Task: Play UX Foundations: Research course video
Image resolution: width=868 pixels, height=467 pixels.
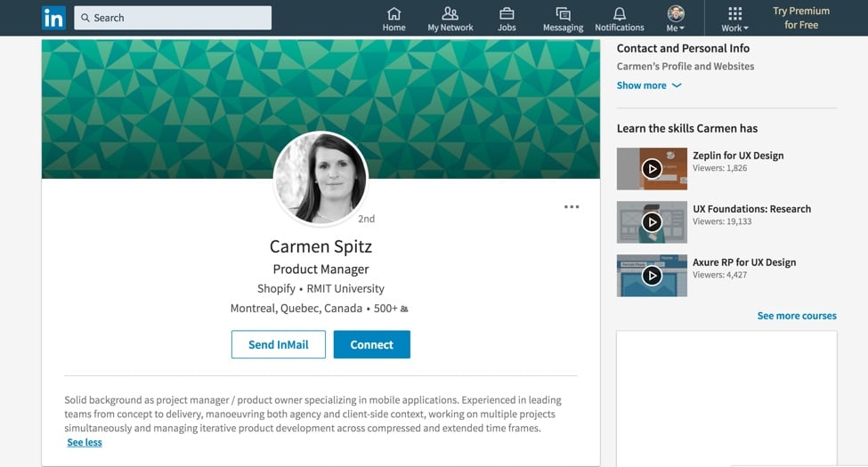Action: click(x=652, y=222)
